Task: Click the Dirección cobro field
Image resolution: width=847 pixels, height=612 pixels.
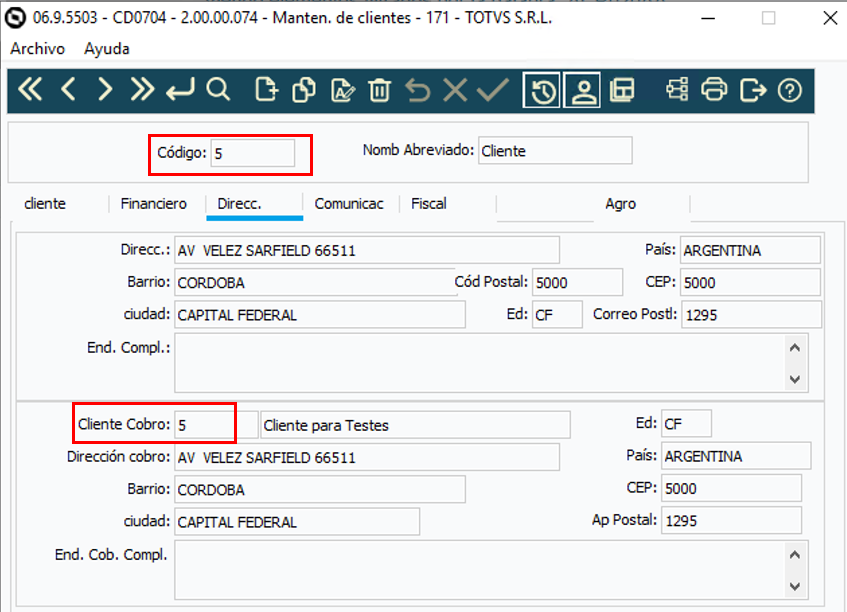Action: click(x=367, y=457)
